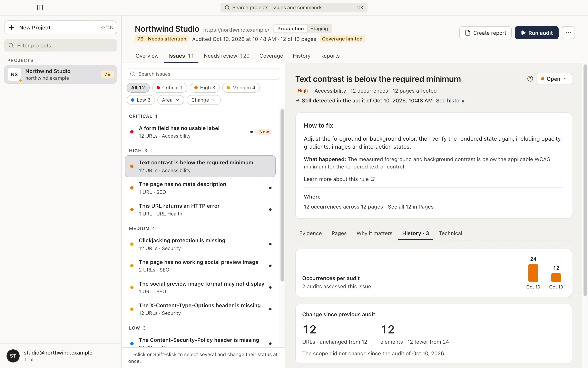This screenshot has height=368, width=588.
Task: Follow the See history link
Action: tap(450, 101)
